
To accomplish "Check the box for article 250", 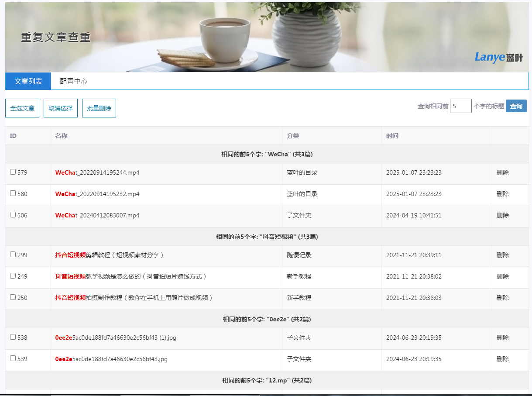I will [x=13, y=297].
